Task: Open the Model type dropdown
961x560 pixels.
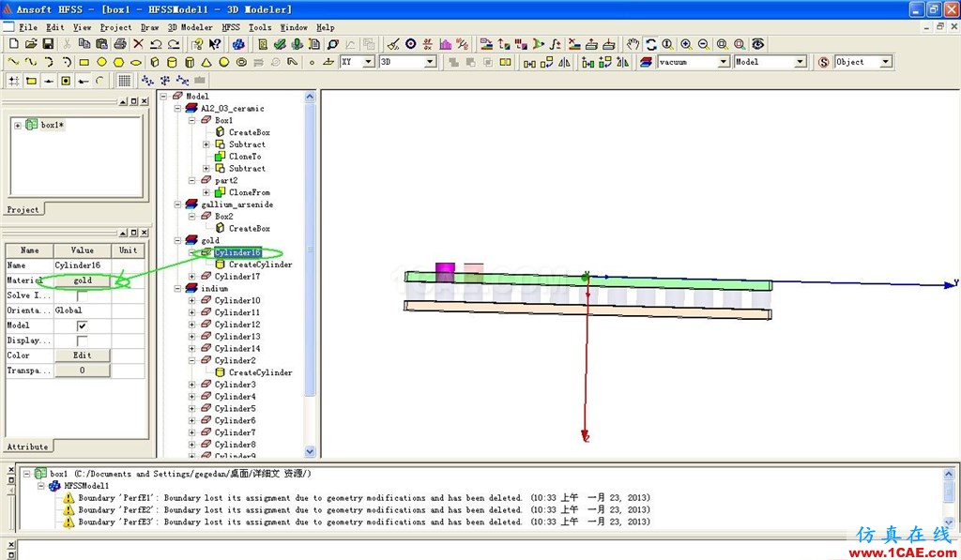Action: [x=800, y=62]
